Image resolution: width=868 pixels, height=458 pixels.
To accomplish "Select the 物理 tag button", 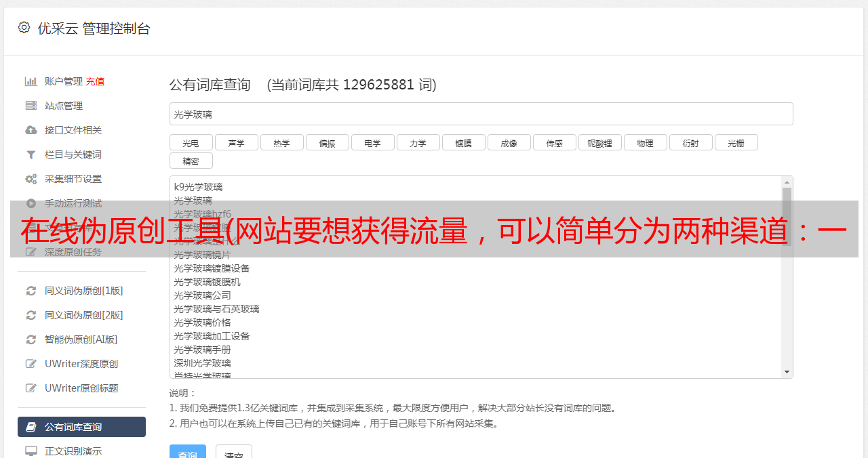I will point(646,142).
